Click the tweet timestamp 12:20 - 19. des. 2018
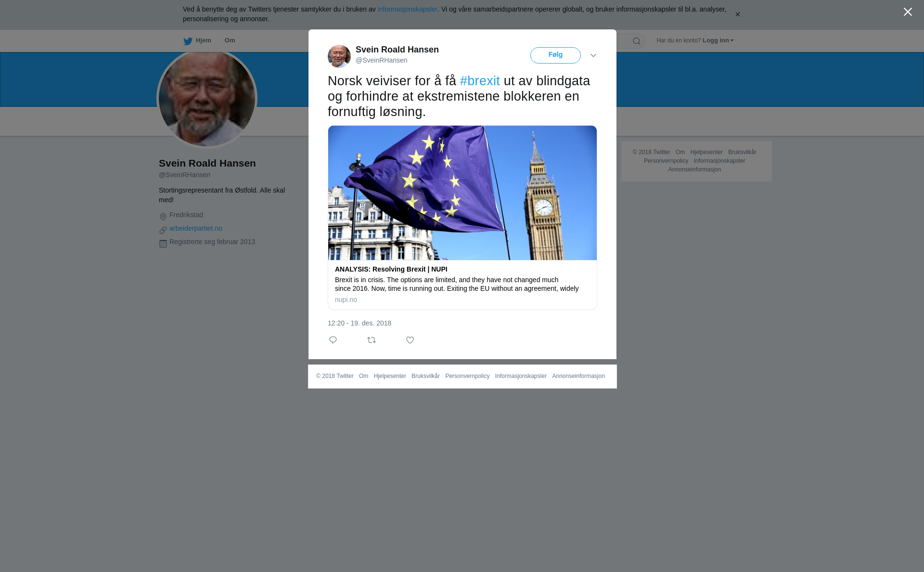Viewport: 924px width, 572px height. point(359,323)
